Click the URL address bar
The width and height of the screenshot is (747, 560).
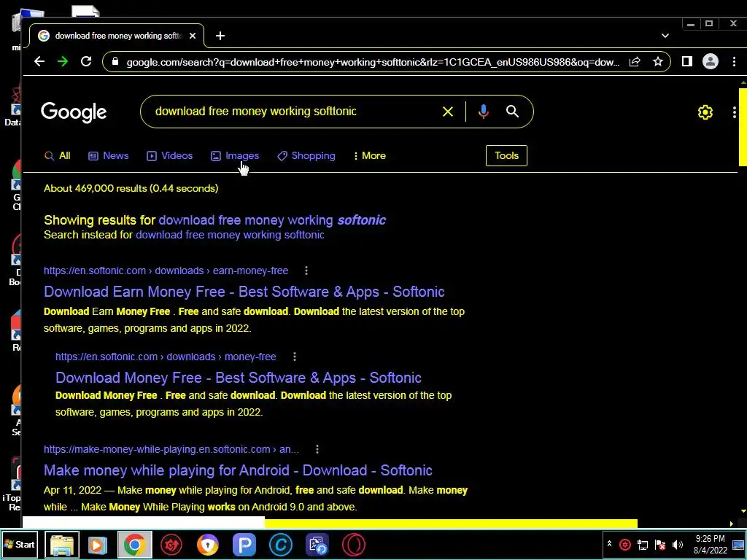click(x=373, y=62)
